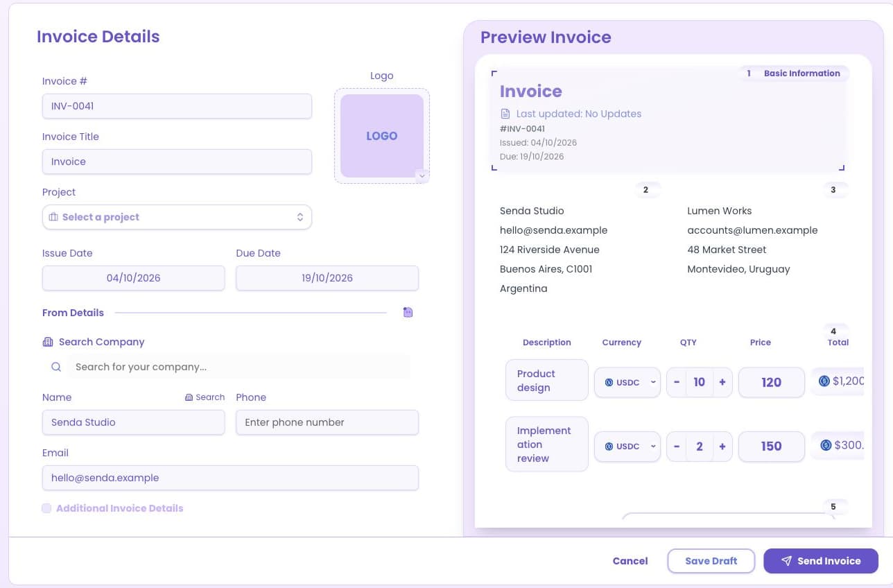The height and width of the screenshot is (588, 893).
Task: Click the building icon next to Search Company
Action: click(48, 342)
